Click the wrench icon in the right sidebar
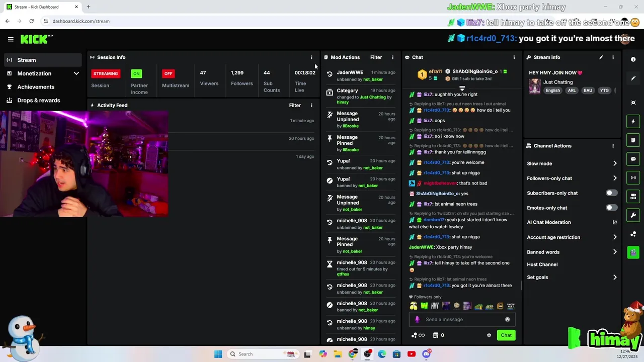 (x=633, y=215)
